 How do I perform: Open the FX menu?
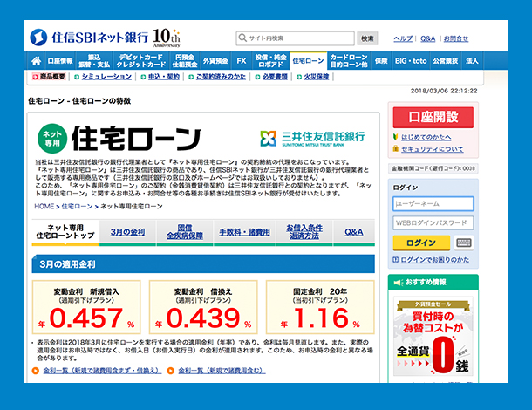click(242, 61)
